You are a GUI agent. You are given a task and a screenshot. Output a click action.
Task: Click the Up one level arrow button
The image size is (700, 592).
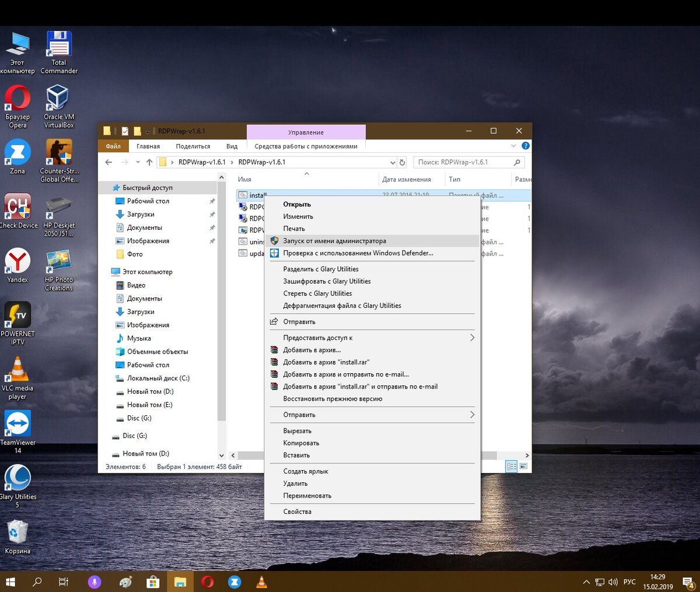pos(149,162)
